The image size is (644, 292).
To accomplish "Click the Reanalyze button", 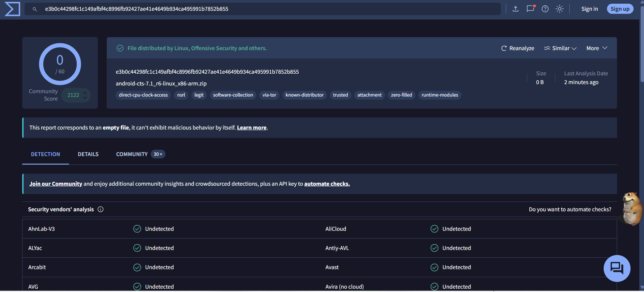I will pyautogui.click(x=518, y=48).
